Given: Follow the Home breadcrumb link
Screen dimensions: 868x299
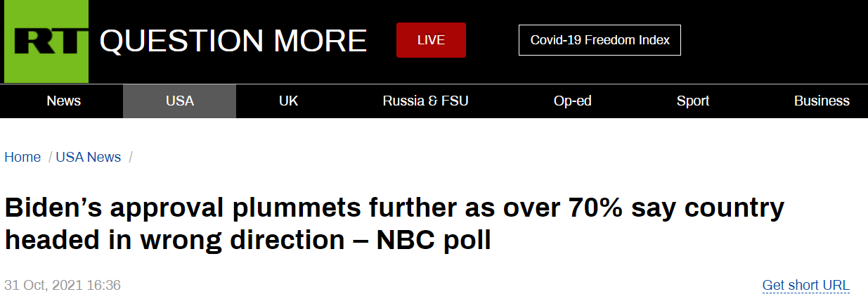Looking at the screenshot, I should pos(22,158).
